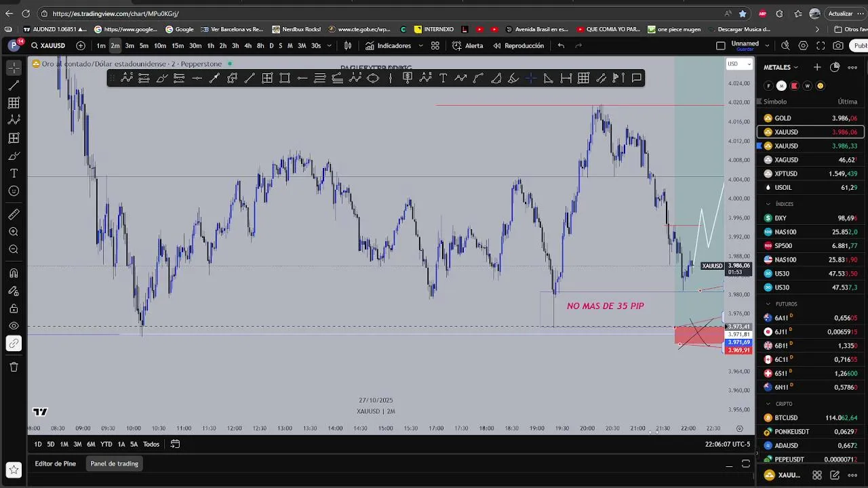Select the D daily timeframe

[271, 45]
